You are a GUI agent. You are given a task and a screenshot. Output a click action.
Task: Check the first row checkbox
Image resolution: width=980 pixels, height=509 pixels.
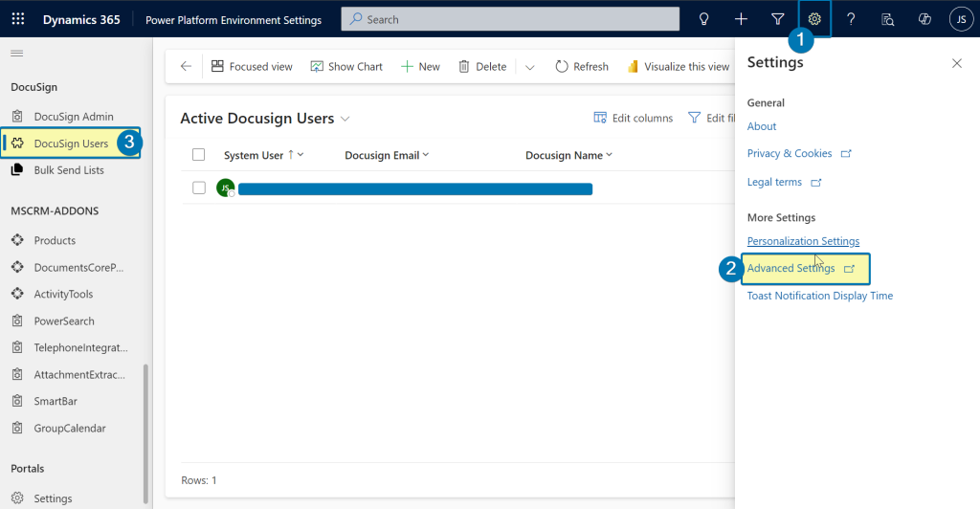click(199, 188)
